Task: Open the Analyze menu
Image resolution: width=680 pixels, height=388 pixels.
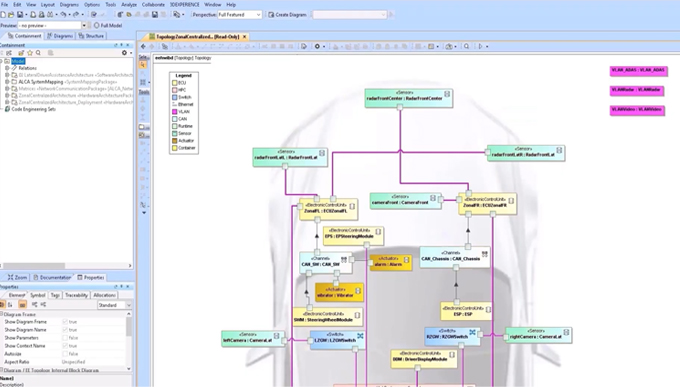Action: click(x=129, y=4)
